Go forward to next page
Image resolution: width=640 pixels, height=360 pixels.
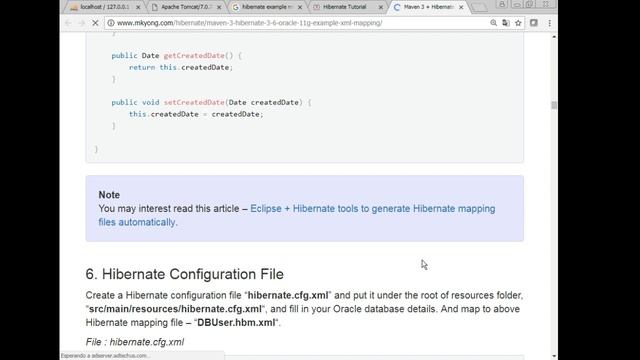[x=82, y=23]
